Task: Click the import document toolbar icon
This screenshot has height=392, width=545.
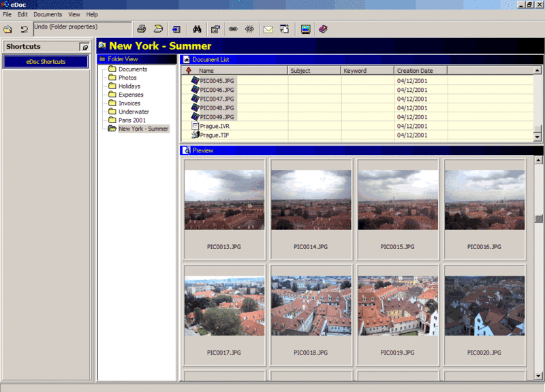Action: point(176,29)
